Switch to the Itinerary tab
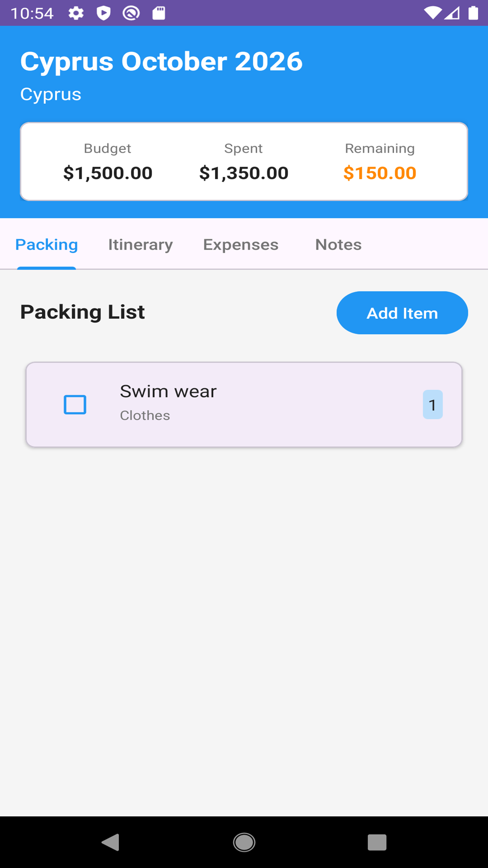Screen dimensions: 488x868 140,245
